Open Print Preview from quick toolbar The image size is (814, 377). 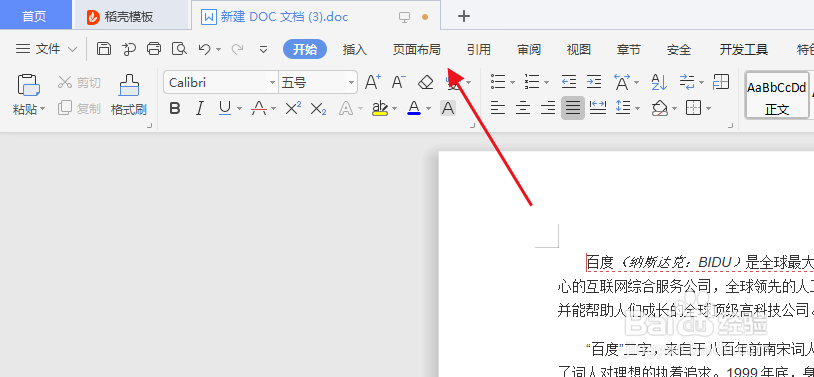pyautogui.click(x=179, y=49)
